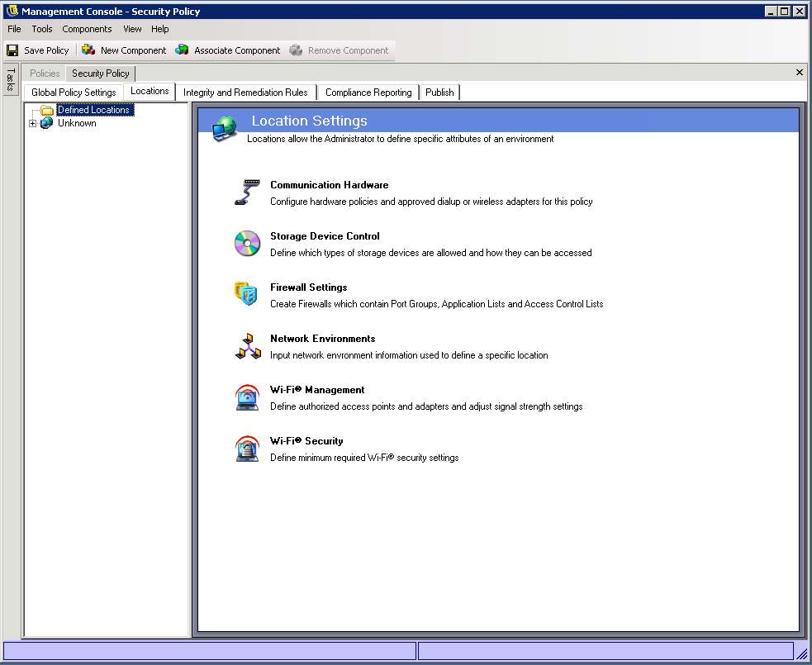Click the New Component label
Viewport: 812px width, 665px height.
pos(134,50)
